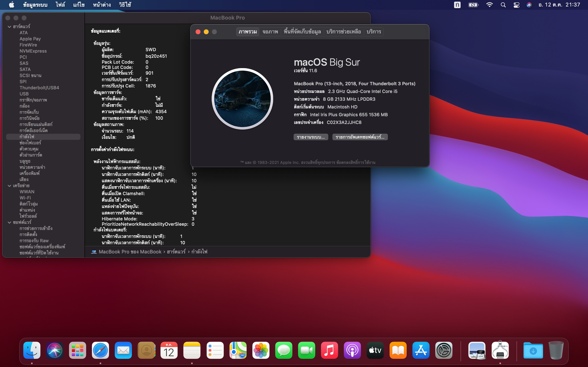Open Mail from the Dock
Image resolution: width=588 pixels, height=367 pixels.
[x=123, y=350]
